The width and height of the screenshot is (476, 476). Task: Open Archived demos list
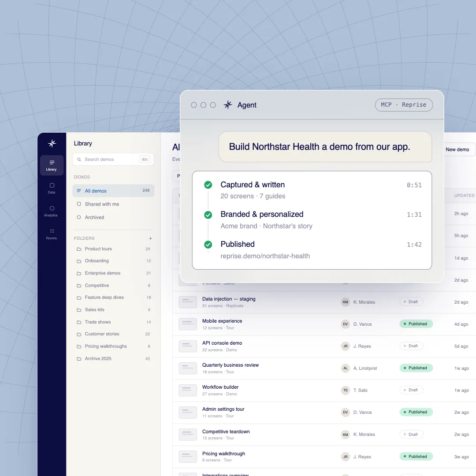[x=113, y=217]
